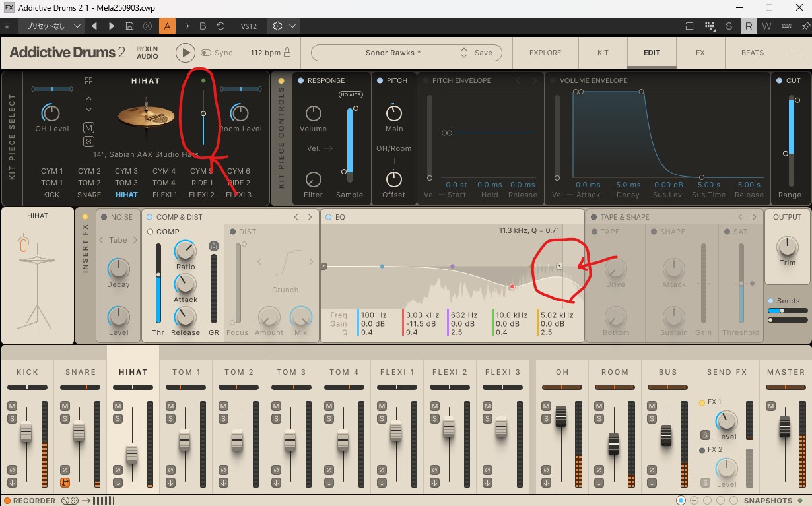Select the RIDE 1 kit piece
The image size is (812, 506).
[202, 183]
